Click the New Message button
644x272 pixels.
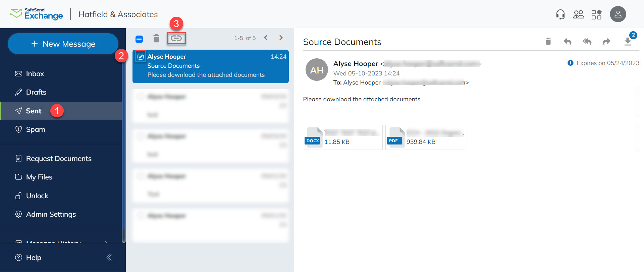(x=63, y=44)
